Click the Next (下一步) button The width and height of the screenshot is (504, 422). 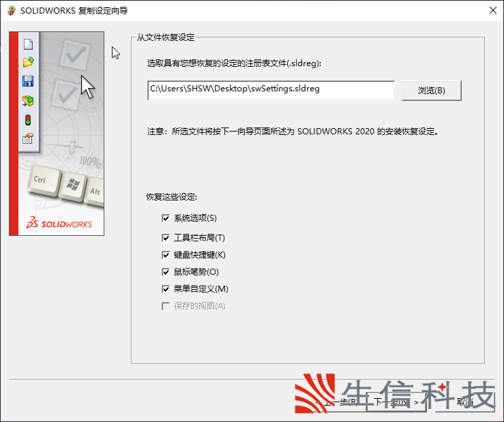tap(396, 402)
